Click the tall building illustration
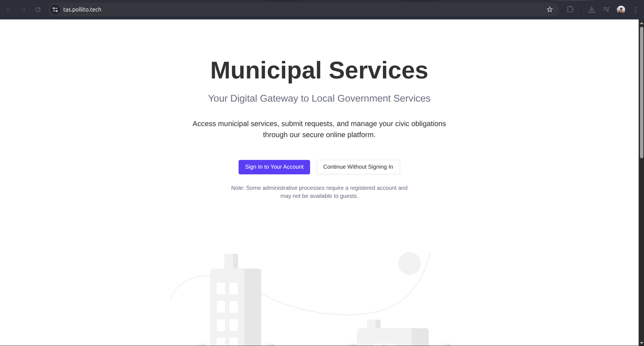This screenshot has height=346, width=644. pos(235,302)
